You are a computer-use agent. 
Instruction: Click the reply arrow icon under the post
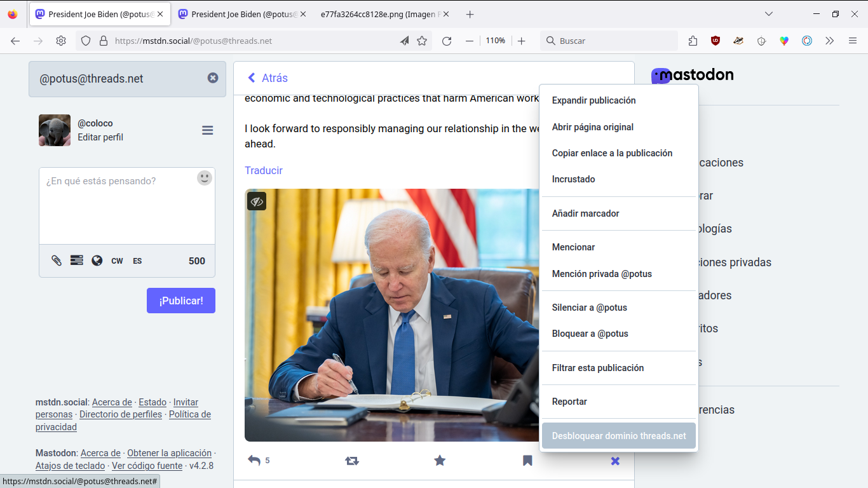[254, 461]
